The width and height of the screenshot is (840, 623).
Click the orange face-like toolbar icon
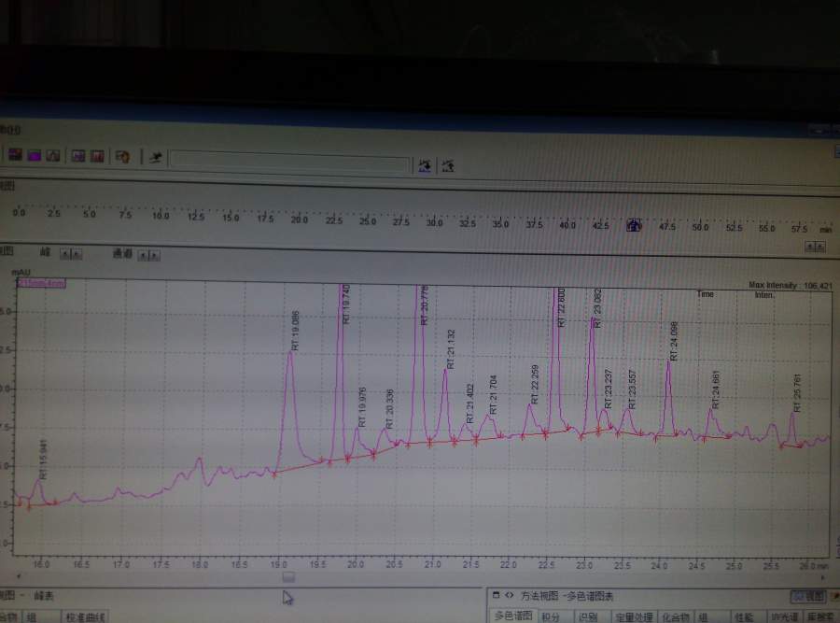click(122, 157)
